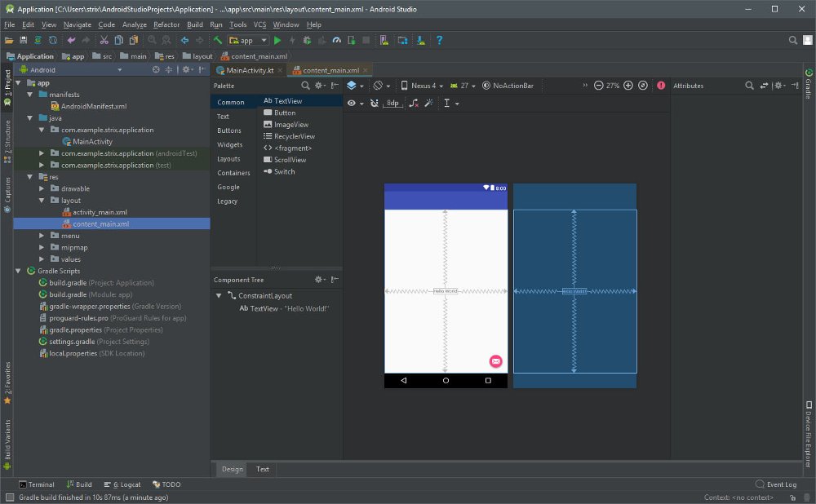
Task: Select activity_main.xml in the project tree
Action: point(100,212)
